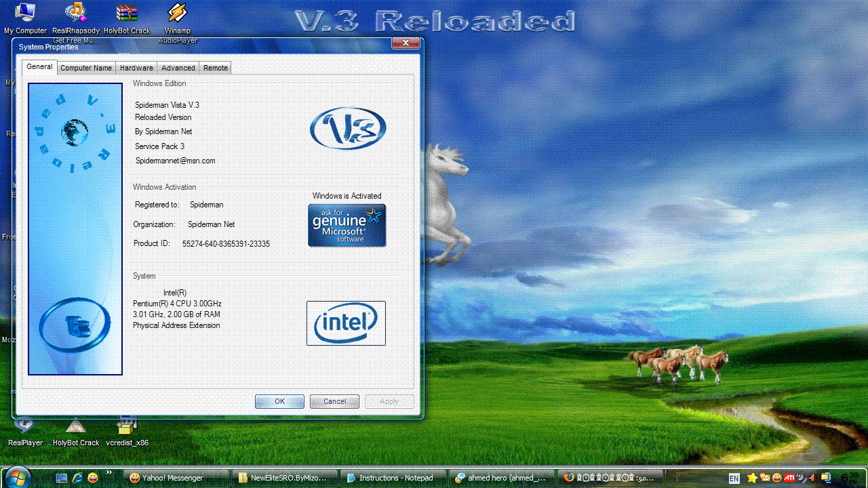
Task: Switch to NewEliteSRO.ByMizo taskbar window
Action: (x=285, y=478)
